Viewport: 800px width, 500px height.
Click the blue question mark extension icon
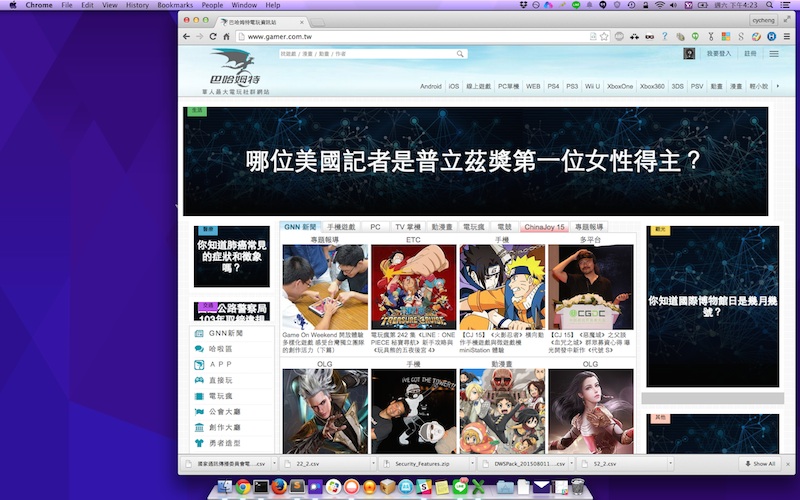[664, 37]
